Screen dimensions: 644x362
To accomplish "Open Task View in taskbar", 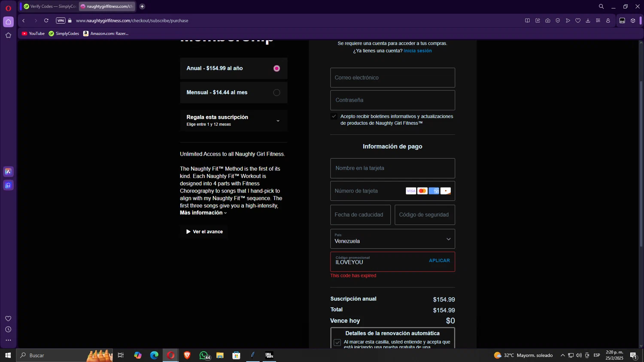I will (x=121, y=355).
